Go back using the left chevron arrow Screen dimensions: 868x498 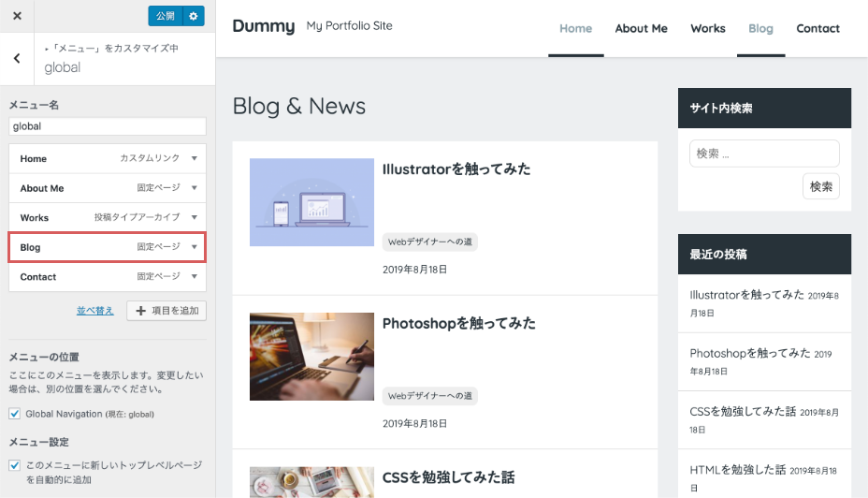coord(17,59)
